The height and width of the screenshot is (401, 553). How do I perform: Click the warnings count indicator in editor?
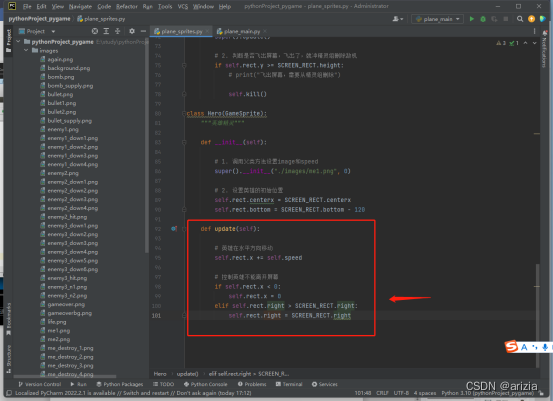pyautogui.click(x=501, y=43)
